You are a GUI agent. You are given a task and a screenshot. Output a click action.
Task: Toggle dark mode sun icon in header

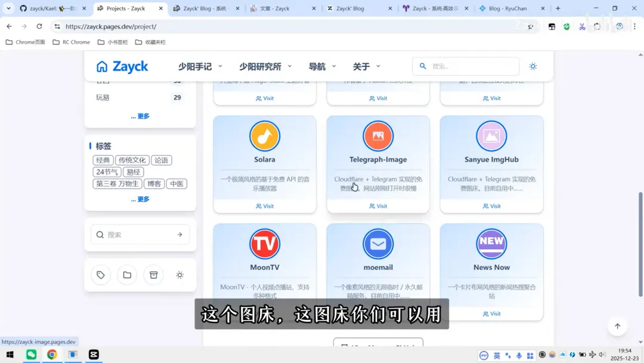(x=533, y=66)
